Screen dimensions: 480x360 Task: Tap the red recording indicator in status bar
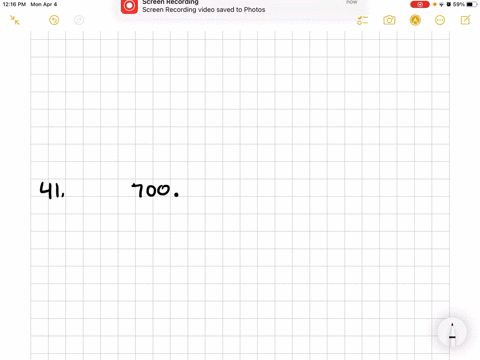(x=420, y=4)
